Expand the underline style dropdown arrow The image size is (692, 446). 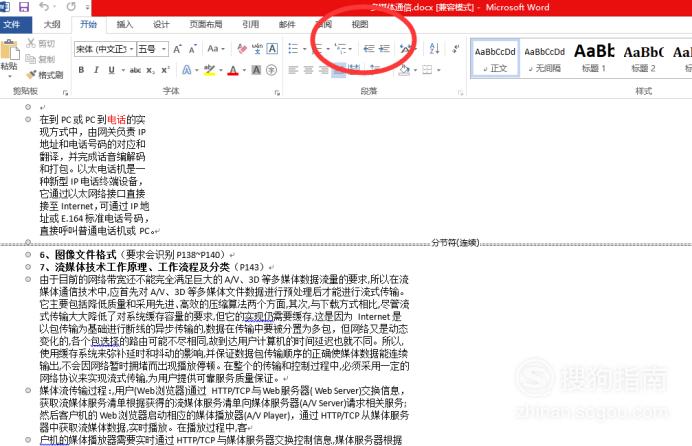tap(123, 70)
